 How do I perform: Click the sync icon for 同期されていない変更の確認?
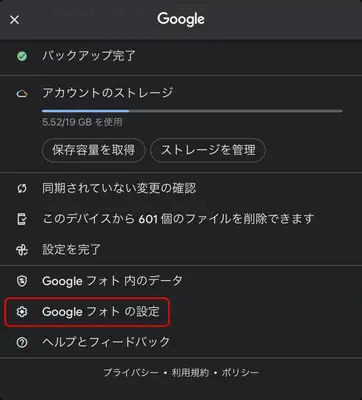pyautogui.click(x=22, y=189)
